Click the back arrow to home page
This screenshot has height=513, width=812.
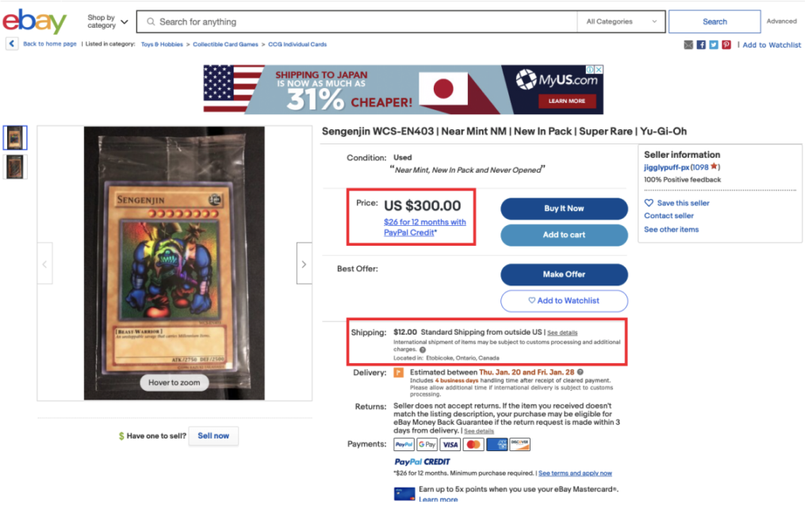(x=12, y=44)
